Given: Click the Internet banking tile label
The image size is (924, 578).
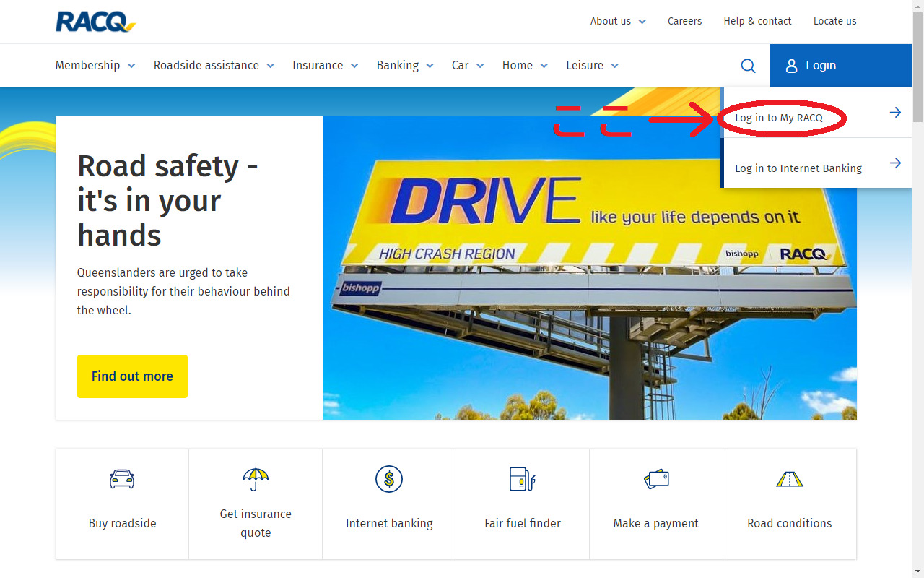Looking at the screenshot, I should tap(389, 524).
